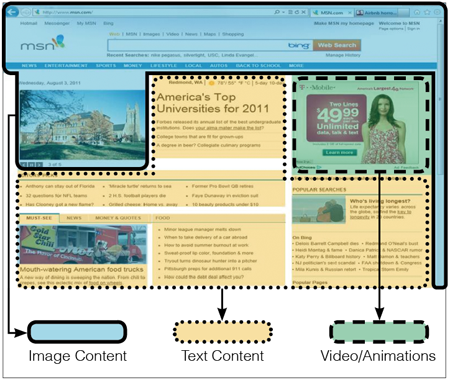The width and height of the screenshot is (450, 380).
Task: Click the Manage History link
Action: click(343, 55)
